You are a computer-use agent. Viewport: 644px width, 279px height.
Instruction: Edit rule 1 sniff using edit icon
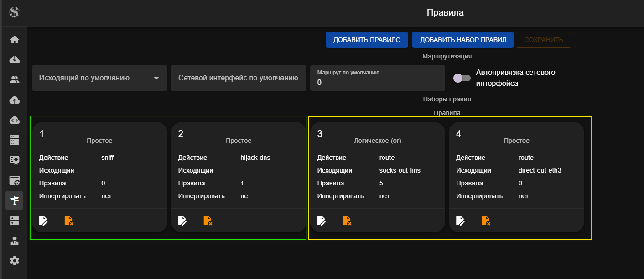coord(43,221)
